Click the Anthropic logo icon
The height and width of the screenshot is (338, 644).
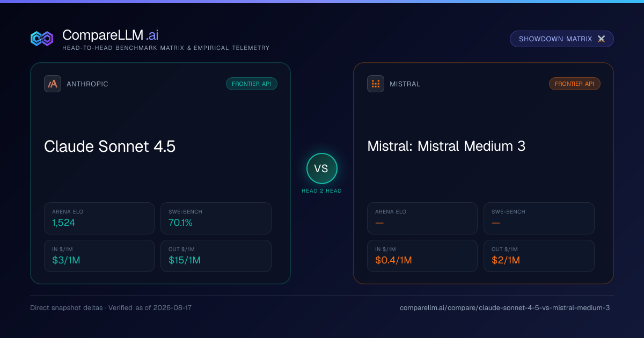pyautogui.click(x=53, y=84)
